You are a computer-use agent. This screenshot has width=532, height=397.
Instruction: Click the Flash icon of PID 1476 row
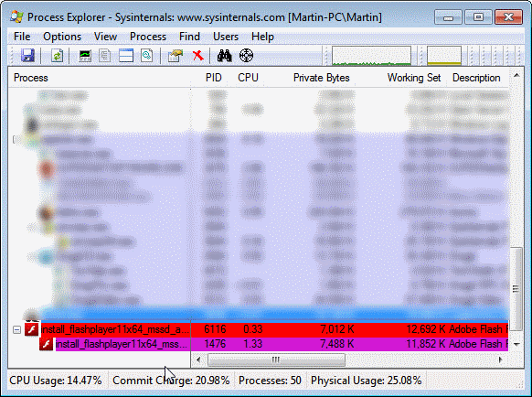(x=46, y=344)
